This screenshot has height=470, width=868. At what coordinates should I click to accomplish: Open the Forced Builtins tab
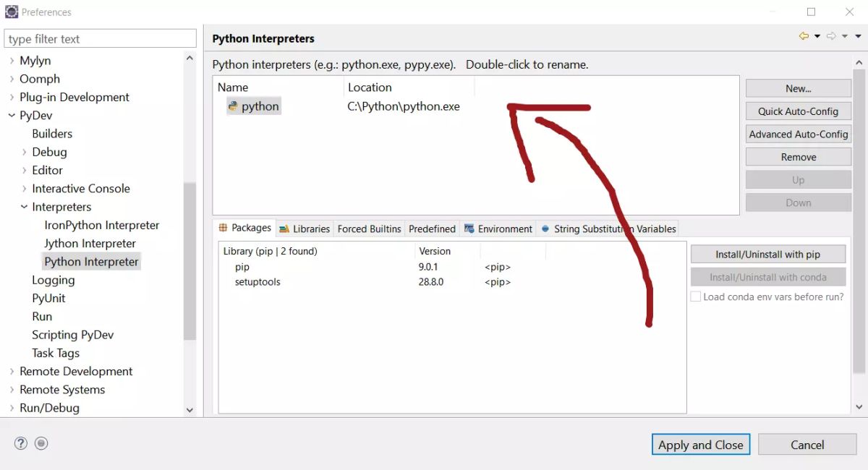(x=369, y=228)
